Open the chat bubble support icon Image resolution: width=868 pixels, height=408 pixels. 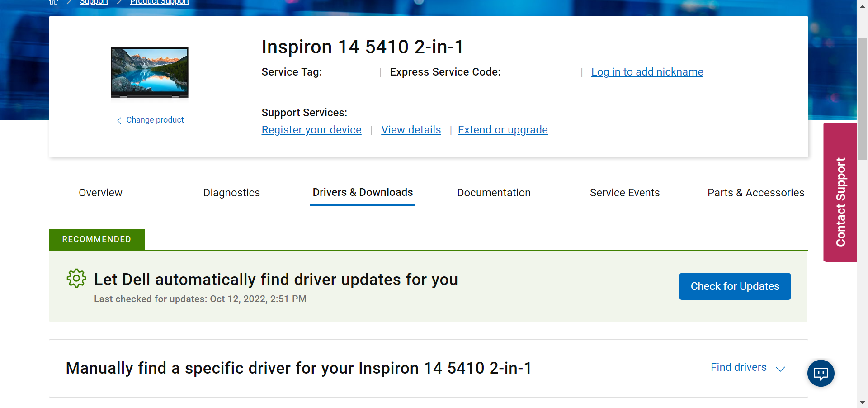821,373
